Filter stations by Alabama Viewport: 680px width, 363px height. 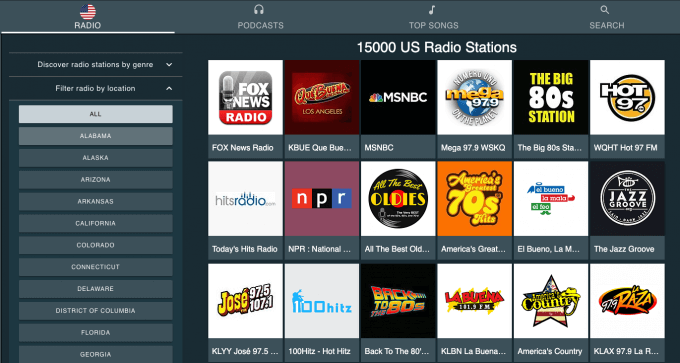(x=95, y=136)
